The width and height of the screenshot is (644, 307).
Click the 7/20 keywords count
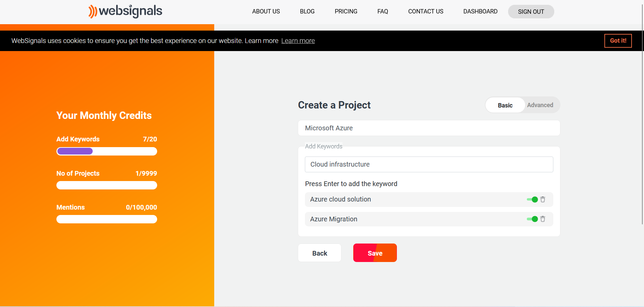[150, 139]
